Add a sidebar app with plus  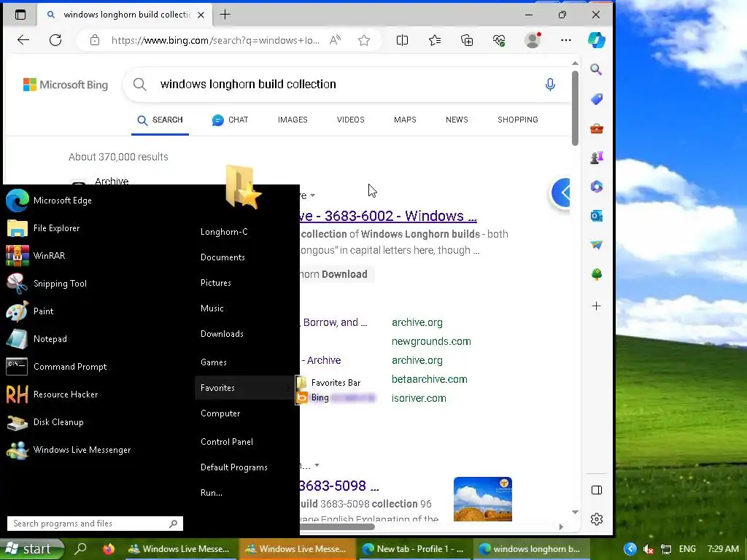click(x=597, y=306)
